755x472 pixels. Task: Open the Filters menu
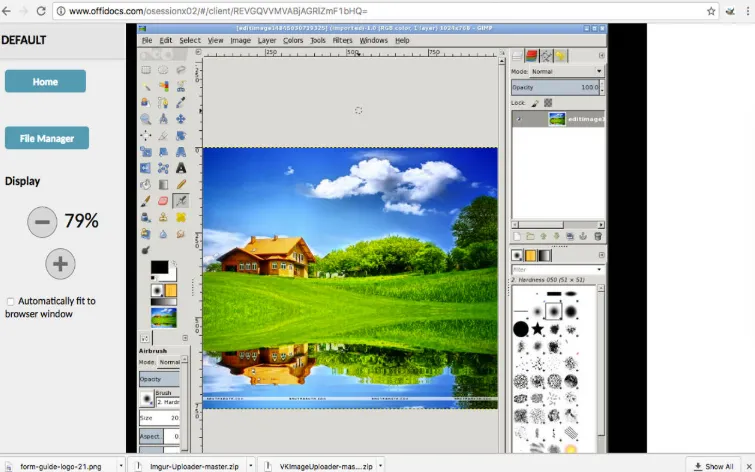pyautogui.click(x=342, y=40)
